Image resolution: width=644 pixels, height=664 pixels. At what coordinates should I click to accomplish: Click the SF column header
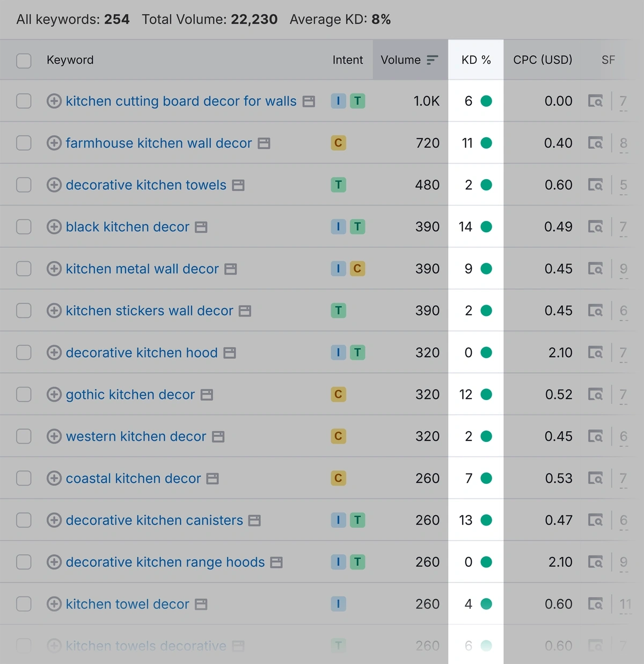[x=608, y=60]
